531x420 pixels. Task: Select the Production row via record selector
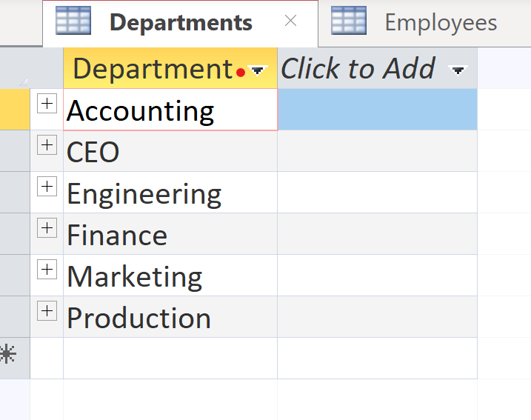point(15,317)
